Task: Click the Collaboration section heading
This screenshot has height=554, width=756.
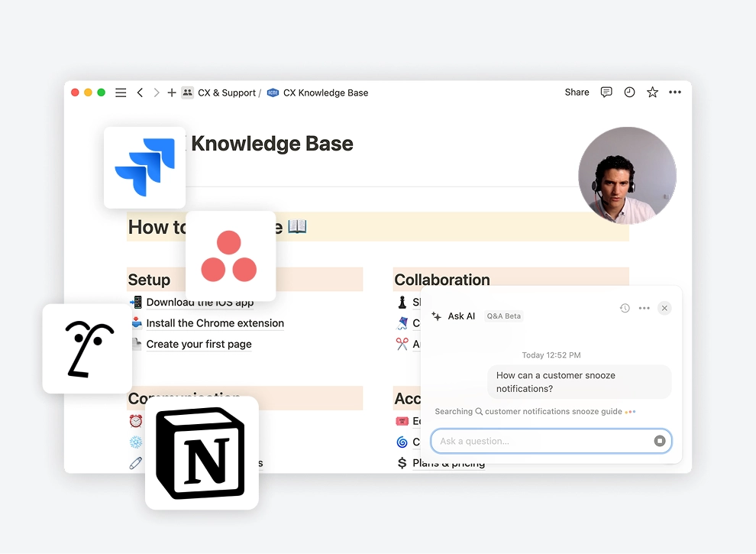Action: pos(442,280)
